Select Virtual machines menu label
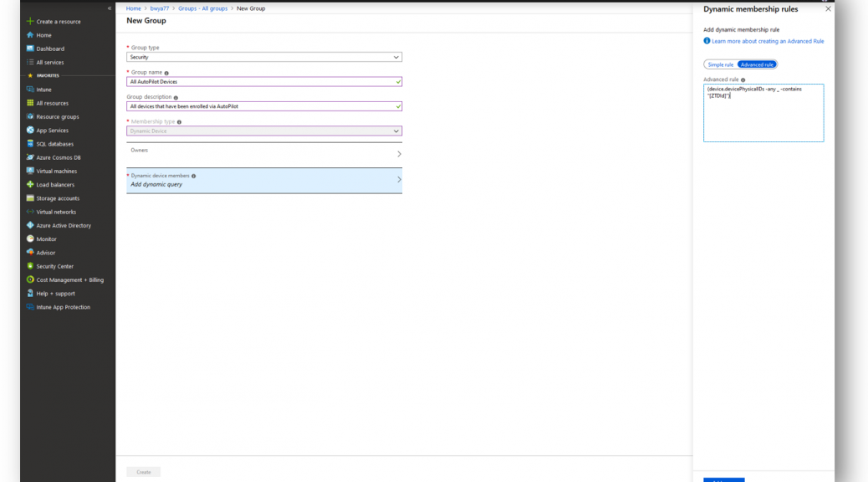The image size is (868, 482). [57, 172]
